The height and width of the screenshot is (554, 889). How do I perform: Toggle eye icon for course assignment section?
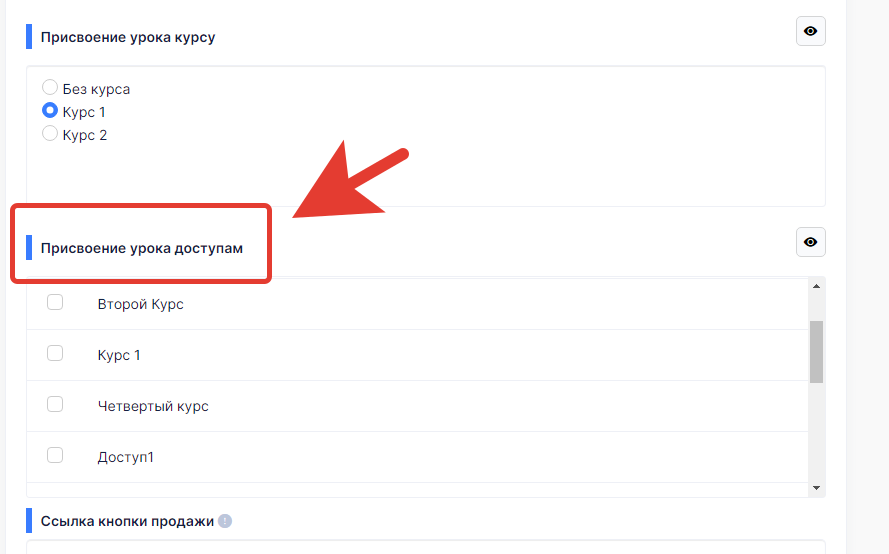(x=810, y=31)
